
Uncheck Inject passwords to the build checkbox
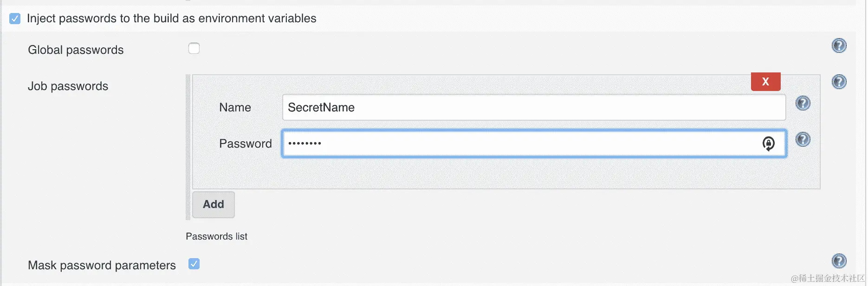(x=15, y=19)
